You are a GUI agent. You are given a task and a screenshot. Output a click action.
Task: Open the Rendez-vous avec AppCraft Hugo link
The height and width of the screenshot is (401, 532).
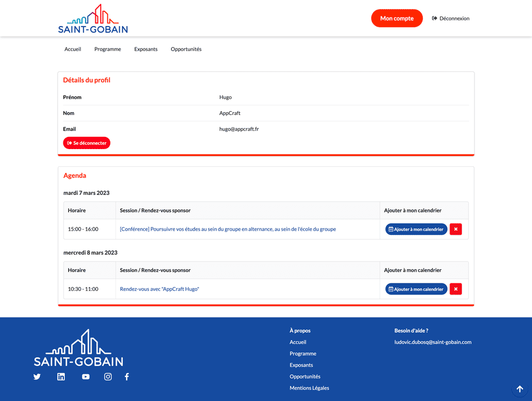click(160, 289)
